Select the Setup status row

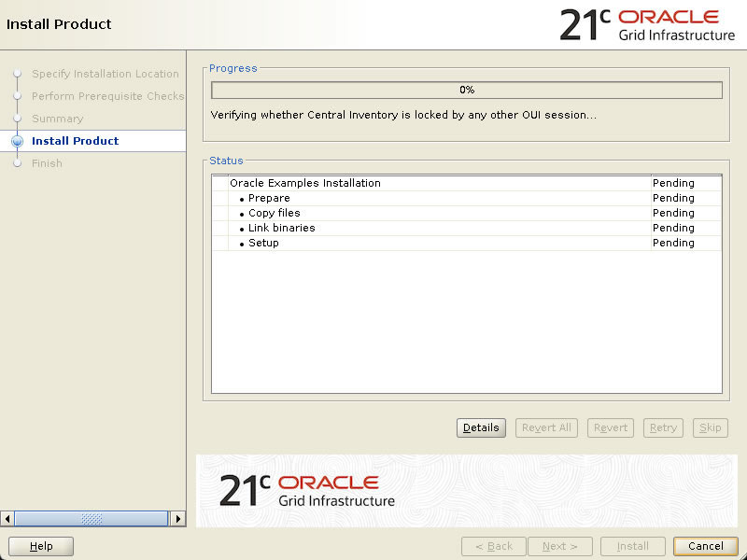[x=467, y=243]
